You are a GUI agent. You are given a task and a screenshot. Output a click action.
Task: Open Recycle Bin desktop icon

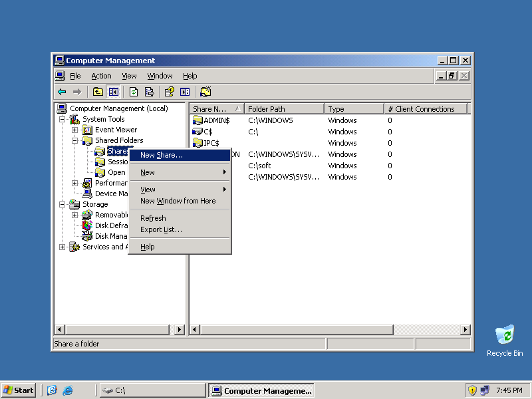pos(505,334)
